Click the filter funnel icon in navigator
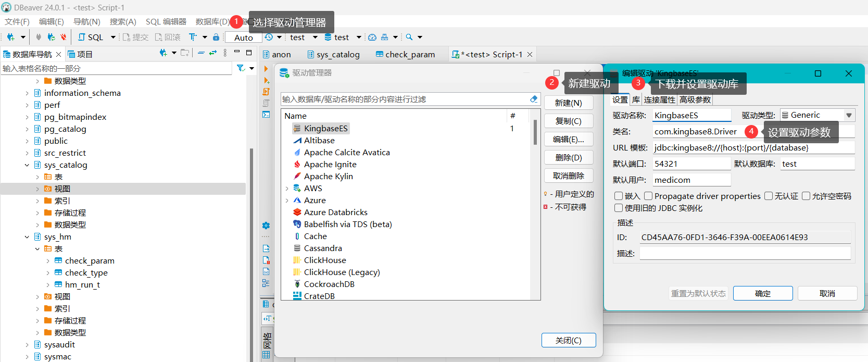Screen dimensions: 868x362 [x=241, y=68]
